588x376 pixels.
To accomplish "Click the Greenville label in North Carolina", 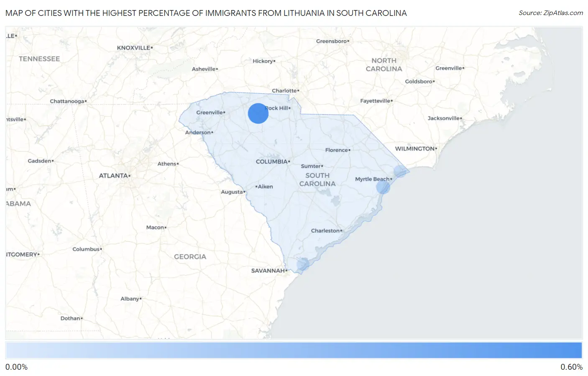I will click(x=449, y=68).
